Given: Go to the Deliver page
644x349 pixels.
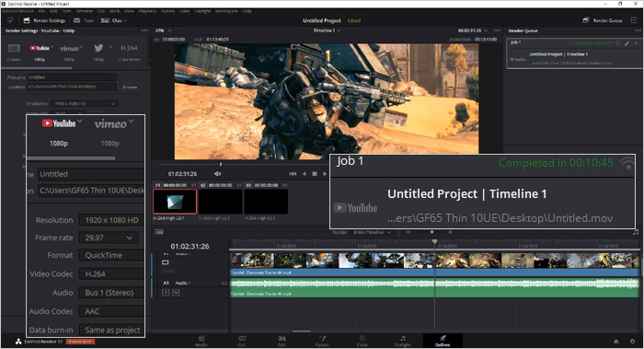Looking at the screenshot, I should click(443, 341).
